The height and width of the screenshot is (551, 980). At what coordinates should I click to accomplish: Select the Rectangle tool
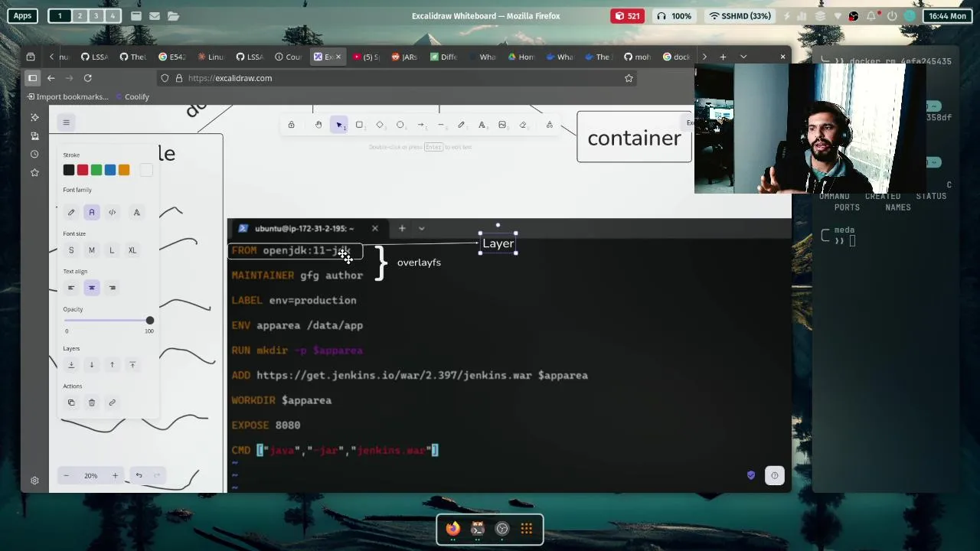pyautogui.click(x=359, y=125)
